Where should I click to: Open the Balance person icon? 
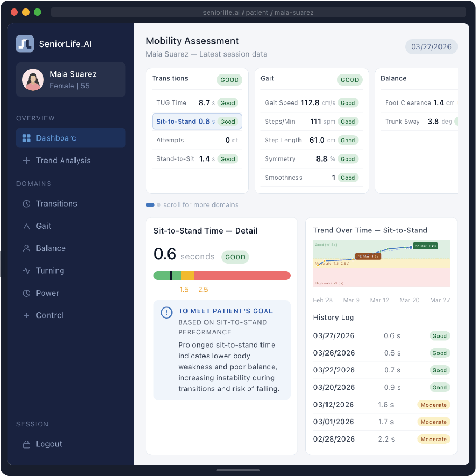click(26, 248)
